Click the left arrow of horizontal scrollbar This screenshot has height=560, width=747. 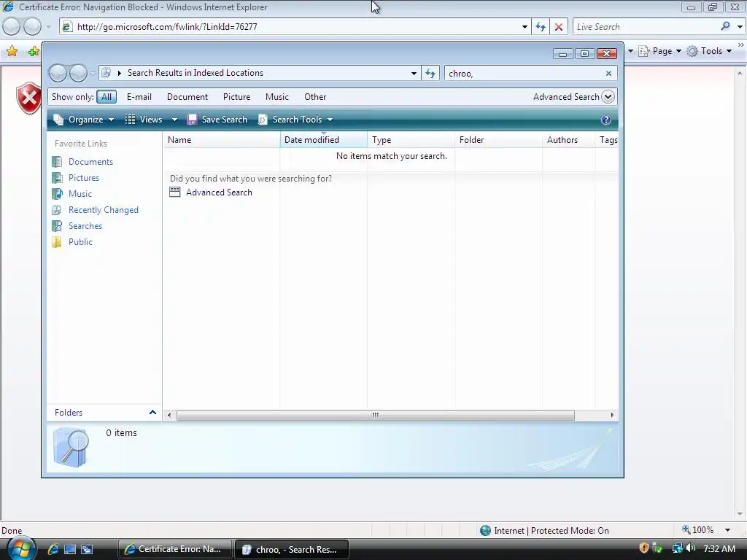169,415
